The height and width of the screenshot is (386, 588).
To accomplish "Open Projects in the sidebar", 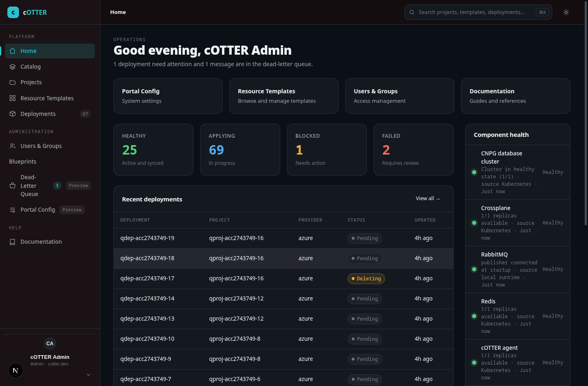I will coord(50,82).
